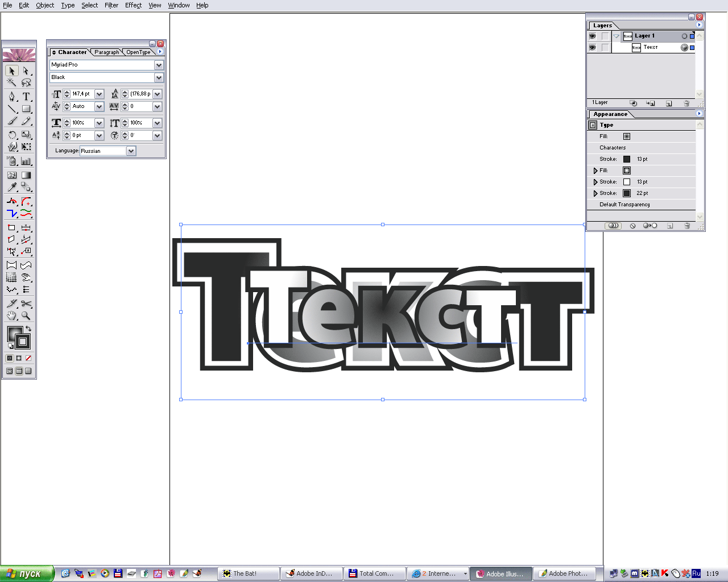
Task: Hide Layer 1 with its eye icon
Action: point(593,36)
